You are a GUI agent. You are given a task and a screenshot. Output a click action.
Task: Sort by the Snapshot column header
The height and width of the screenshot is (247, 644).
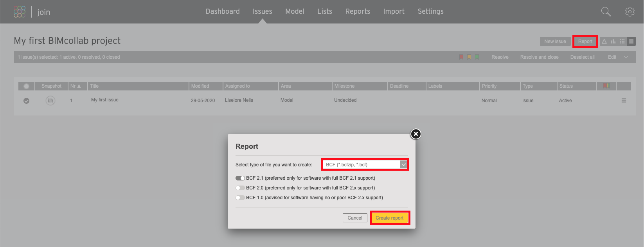(x=52, y=86)
